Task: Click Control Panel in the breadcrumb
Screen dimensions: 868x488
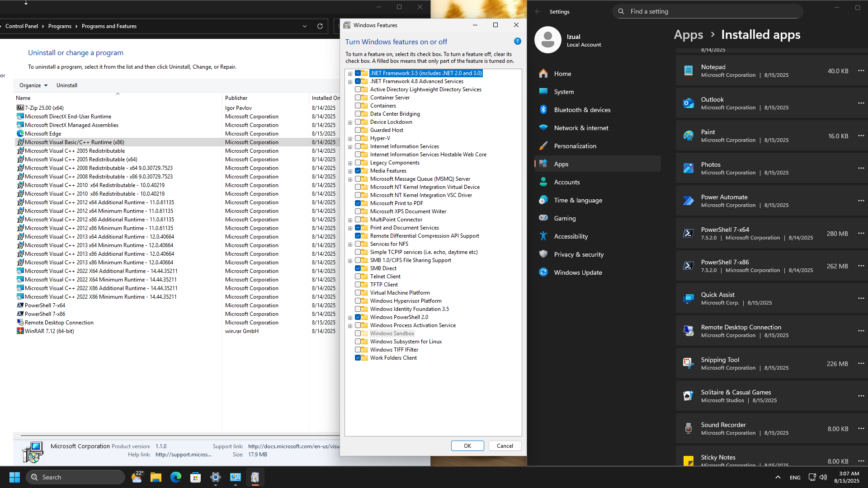Action: [x=22, y=26]
